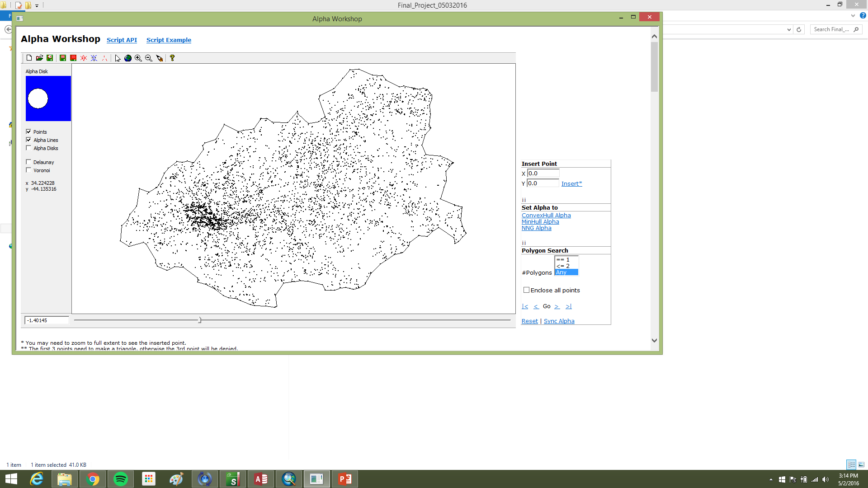Choose == 1 in the polygons list
The image size is (868, 488).
click(564, 259)
